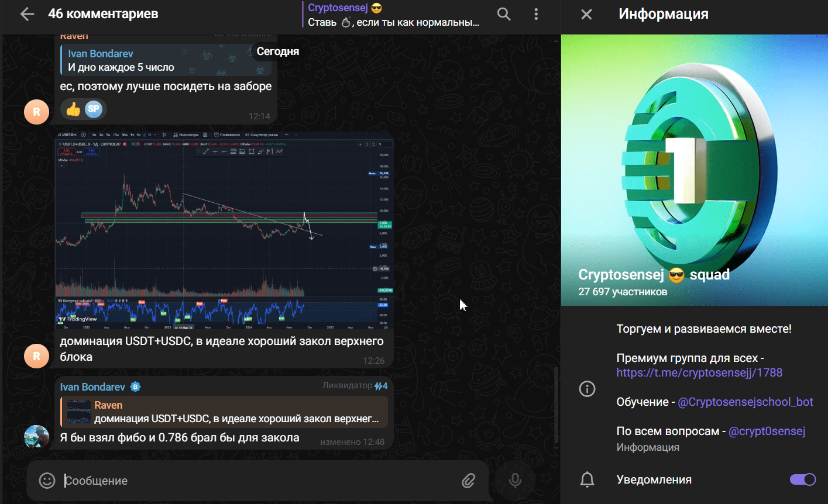Click the 'изменено 12:48' timestamp
This screenshot has width=828, height=504.
(x=352, y=442)
